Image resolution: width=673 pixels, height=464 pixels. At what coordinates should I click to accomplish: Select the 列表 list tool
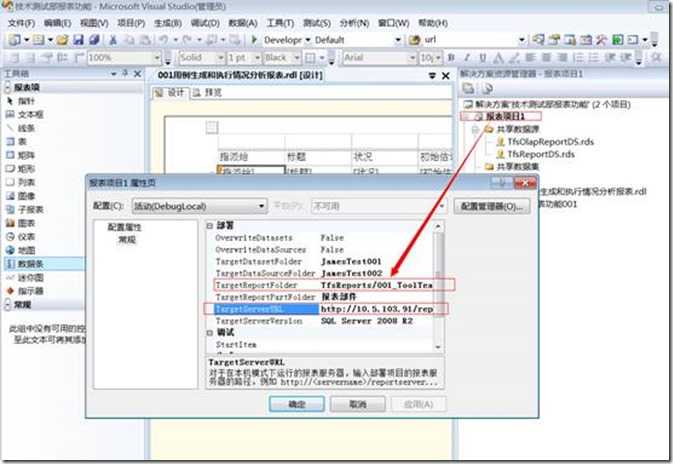tap(26, 182)
